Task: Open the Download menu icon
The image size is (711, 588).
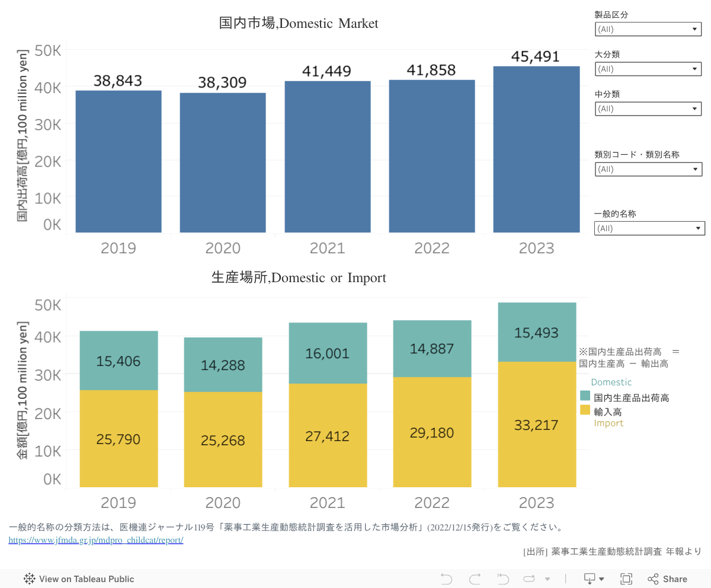Action: click(x=594, y=579)
